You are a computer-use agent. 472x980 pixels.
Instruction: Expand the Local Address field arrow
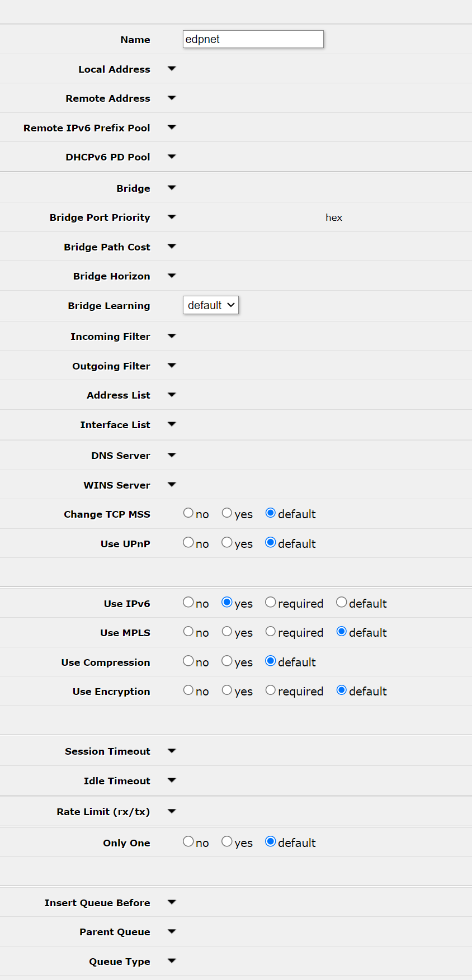pos(172,69)
